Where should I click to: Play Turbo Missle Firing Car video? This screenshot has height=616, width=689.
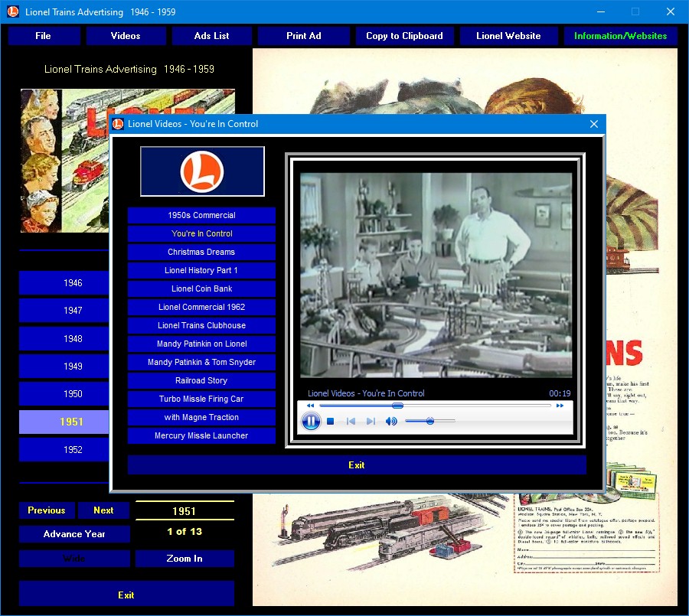tap(201, 399)
